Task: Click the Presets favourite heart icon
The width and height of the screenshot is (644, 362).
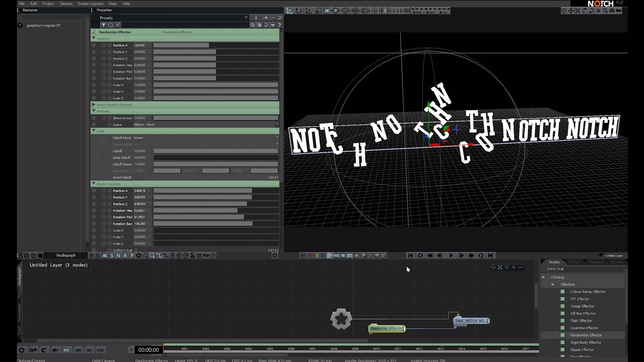Action: 273,25
